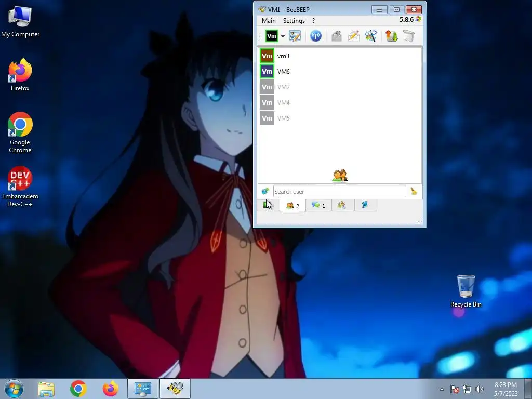
Task: Focus the Search user field
Action: (339, 191)
